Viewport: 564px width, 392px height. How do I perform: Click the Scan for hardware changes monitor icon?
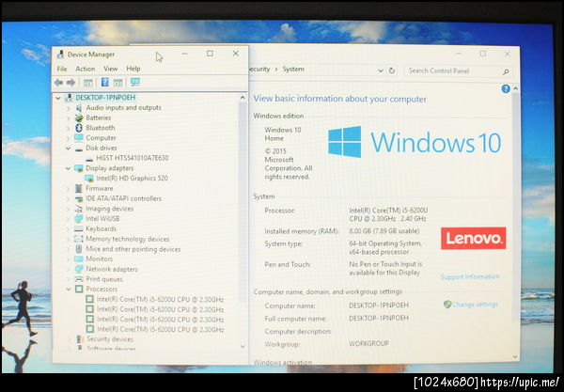pos(135,83)
